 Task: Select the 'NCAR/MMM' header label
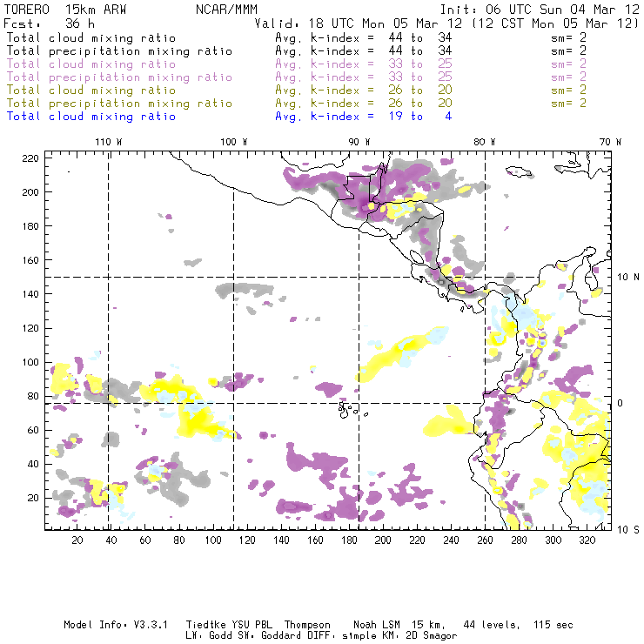click(227, 10)
